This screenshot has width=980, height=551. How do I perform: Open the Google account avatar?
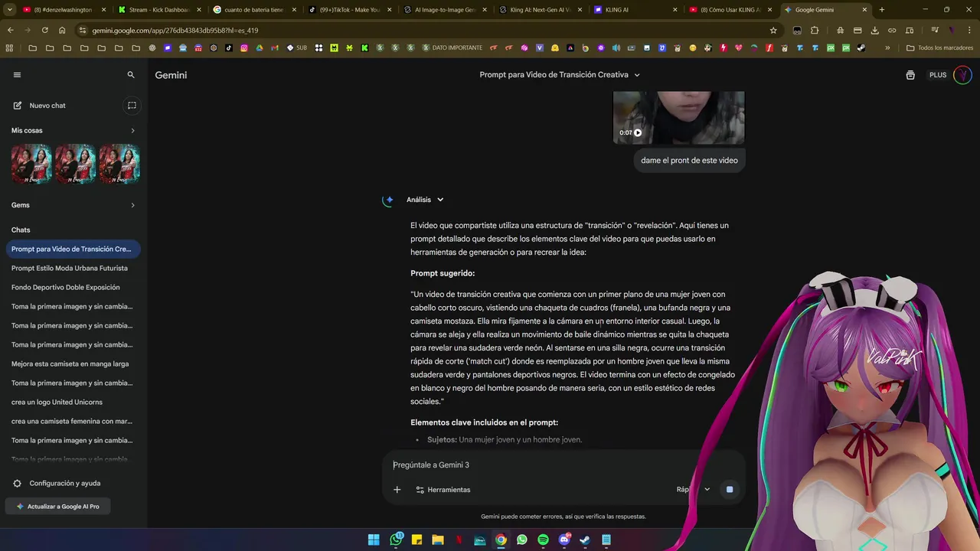[x=962, y=75]
